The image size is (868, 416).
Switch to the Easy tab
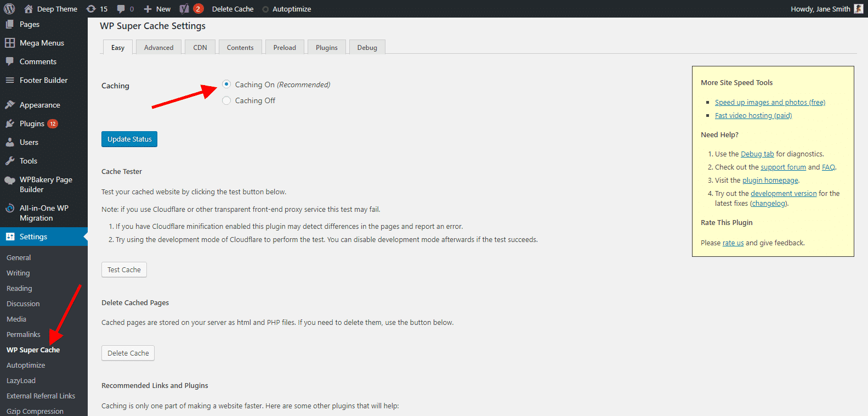[118, 47]
